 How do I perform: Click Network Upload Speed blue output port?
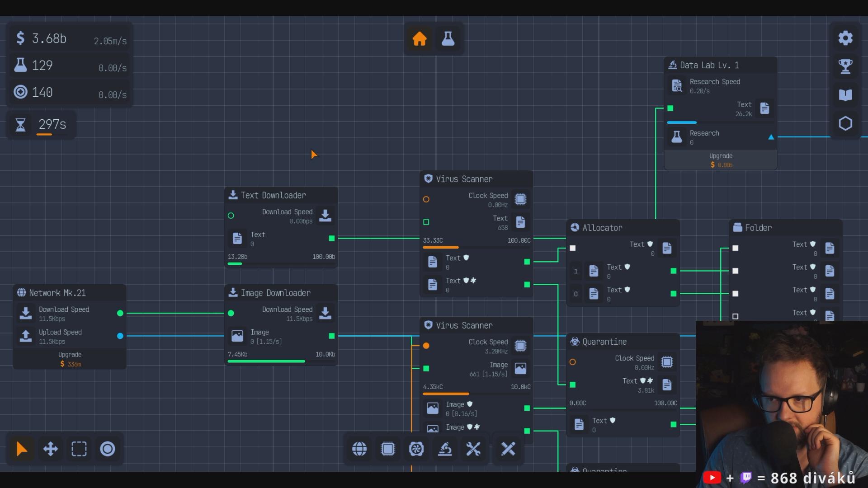pyautogui.click(x=120, y=336)
